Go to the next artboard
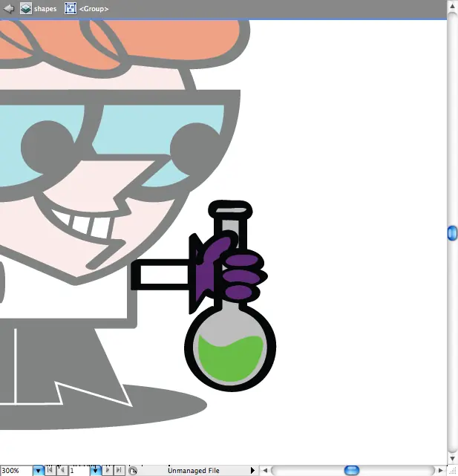458x476 pixels. pyautogui.click(x=108, y=470)
